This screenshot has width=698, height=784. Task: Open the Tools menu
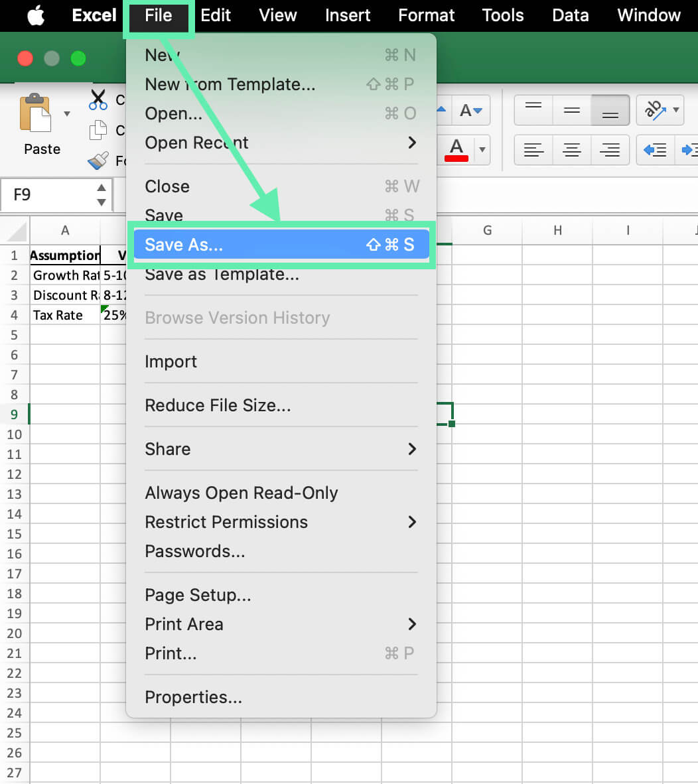point(503,15)
